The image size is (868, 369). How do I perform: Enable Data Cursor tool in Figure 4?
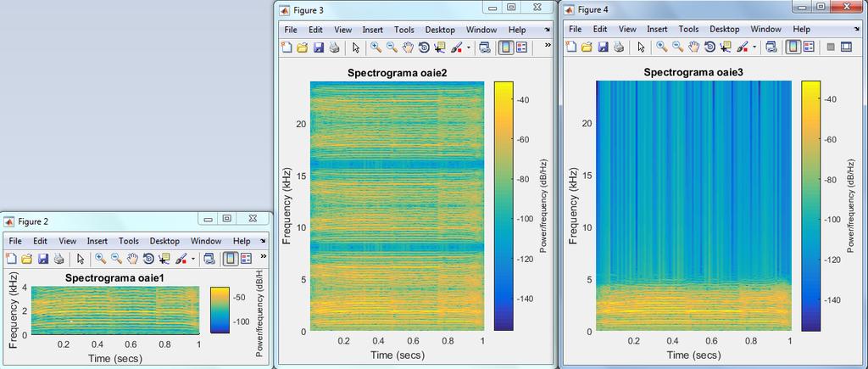point(726,48)
